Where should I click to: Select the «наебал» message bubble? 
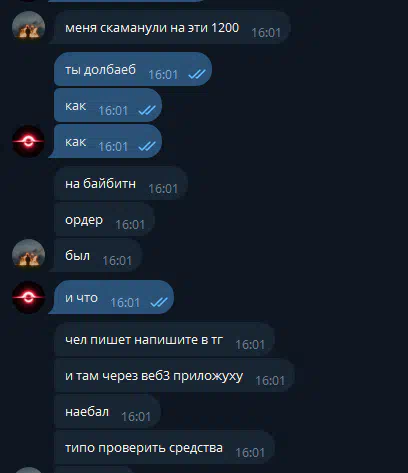(x=107, y=411)
